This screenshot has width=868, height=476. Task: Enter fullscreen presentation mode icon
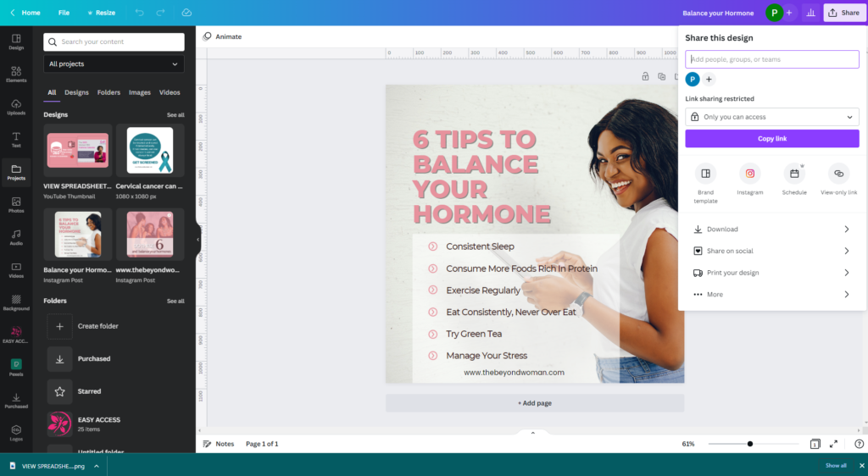[834, 444]
